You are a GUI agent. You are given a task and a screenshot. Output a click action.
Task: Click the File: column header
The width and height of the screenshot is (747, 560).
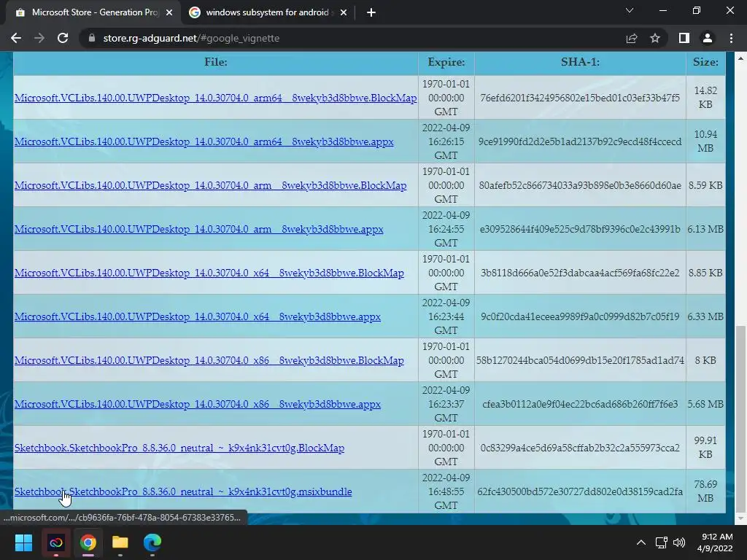coord(216,63)
